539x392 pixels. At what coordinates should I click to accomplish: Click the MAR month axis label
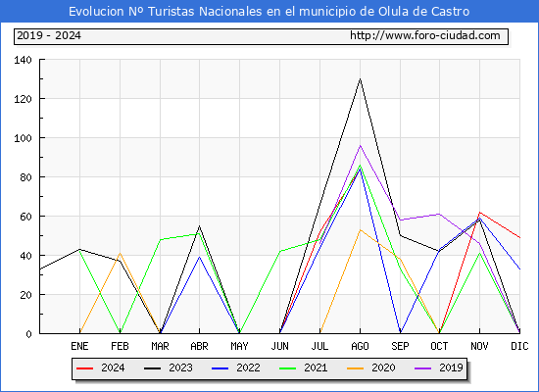[x=160, y=346]
